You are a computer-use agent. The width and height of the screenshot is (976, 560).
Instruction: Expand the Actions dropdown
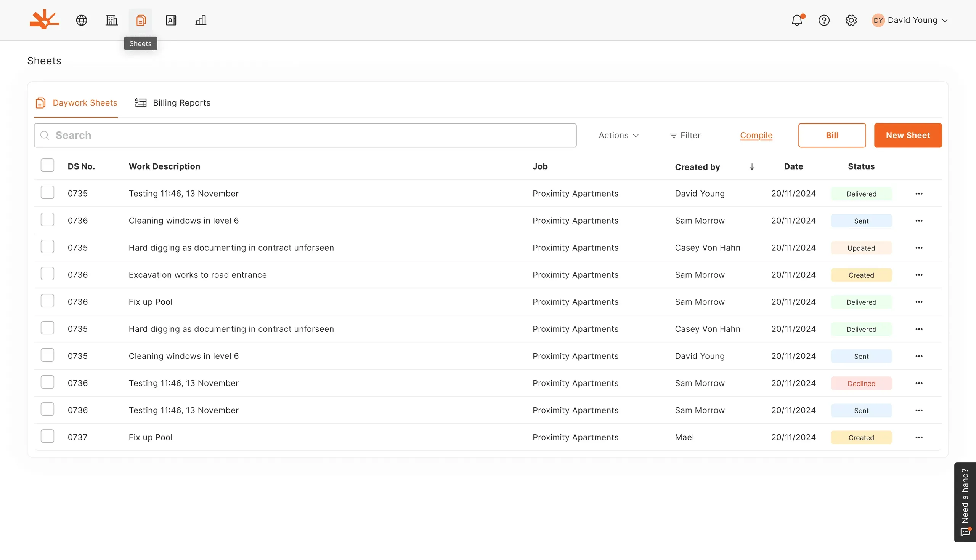click(x=618, y=135)
